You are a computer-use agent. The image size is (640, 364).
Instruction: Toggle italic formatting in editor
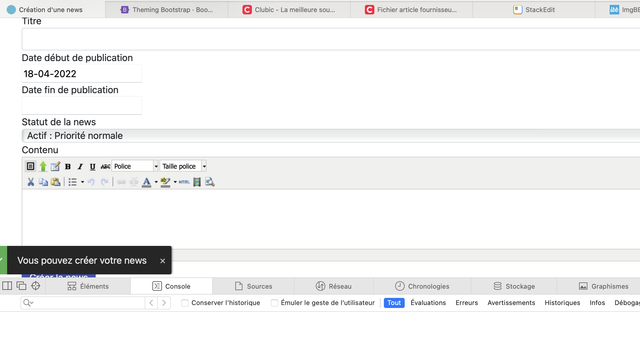pyautogui.click(x=80, y=166)
